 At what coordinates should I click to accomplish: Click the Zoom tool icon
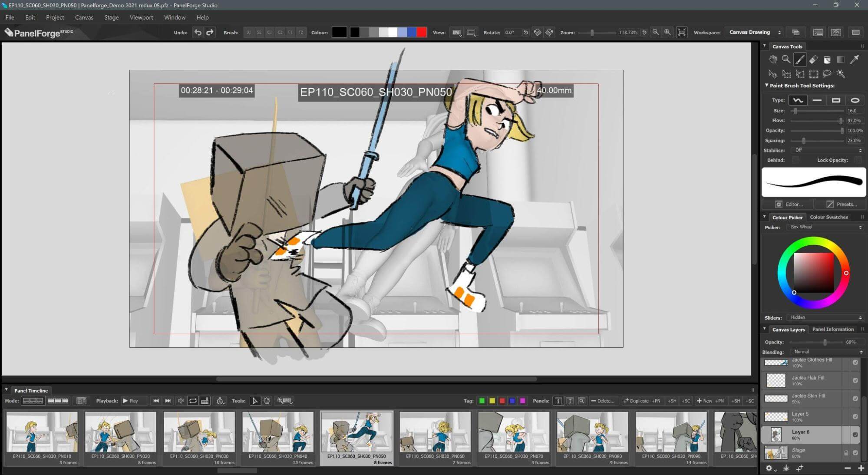coord(785,59)
